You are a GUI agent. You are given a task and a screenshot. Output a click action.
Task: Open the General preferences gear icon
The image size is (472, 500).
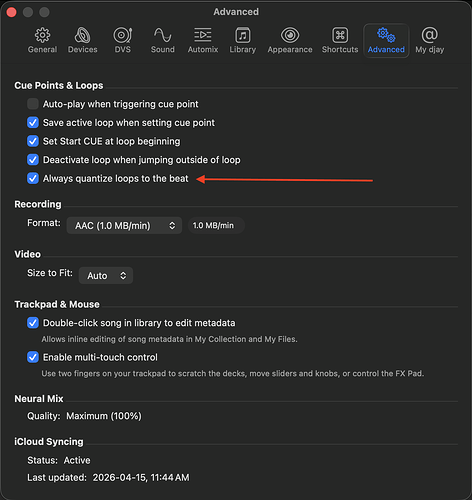coord(42,35)
